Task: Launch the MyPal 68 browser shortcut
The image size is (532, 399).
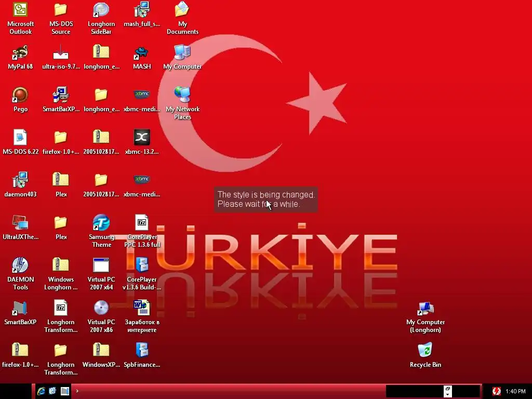Action: [x=20, y=52]
